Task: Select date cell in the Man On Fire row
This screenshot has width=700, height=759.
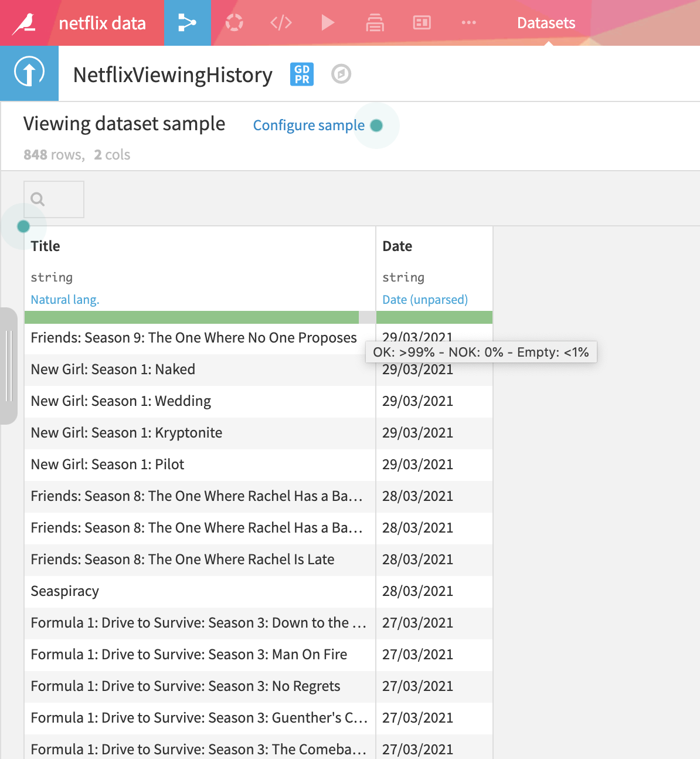Action: click(x=434, y=655)
